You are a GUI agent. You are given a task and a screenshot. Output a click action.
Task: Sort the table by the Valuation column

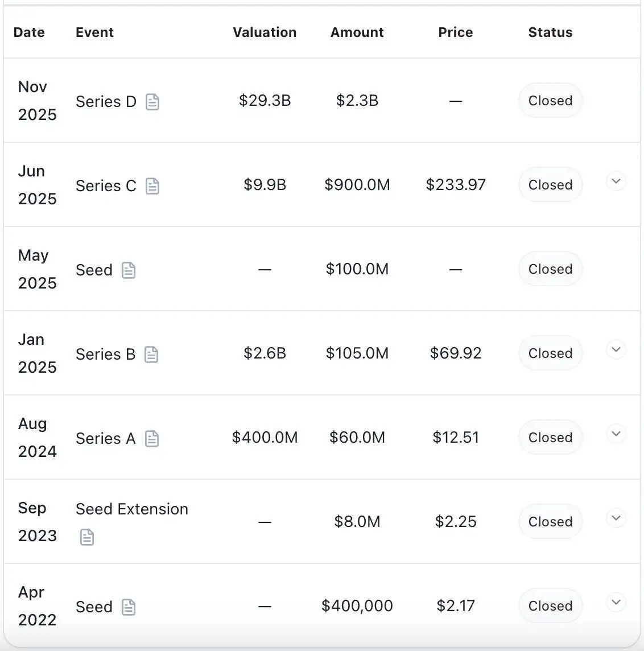tap(265, 32)
